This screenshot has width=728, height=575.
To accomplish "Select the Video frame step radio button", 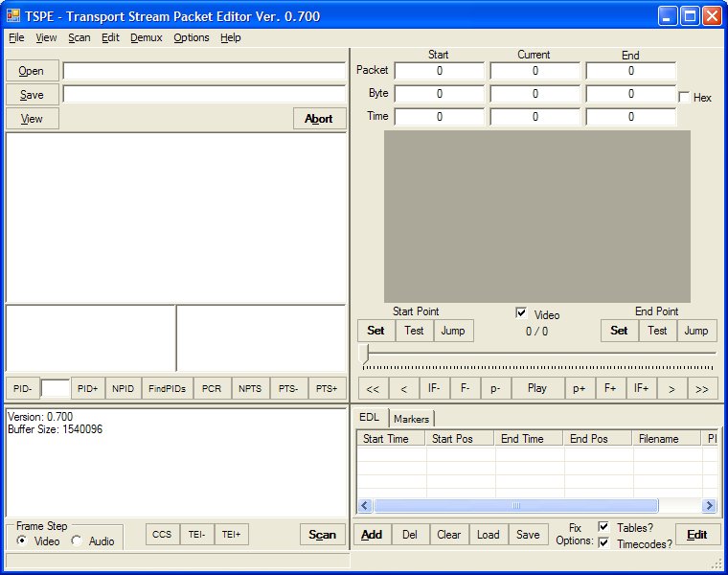I will [21, 540].
